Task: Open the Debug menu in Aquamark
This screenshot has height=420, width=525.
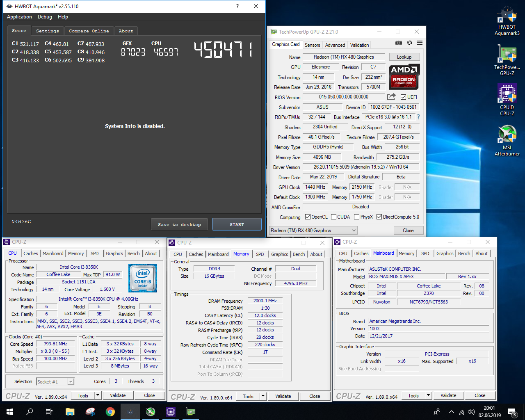Action: click(45, 17)
